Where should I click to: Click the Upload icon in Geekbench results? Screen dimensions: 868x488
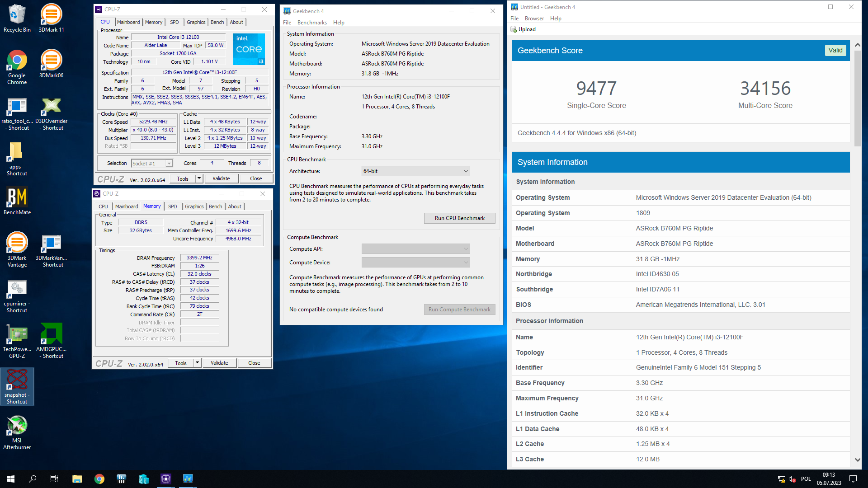coord(514,29)
